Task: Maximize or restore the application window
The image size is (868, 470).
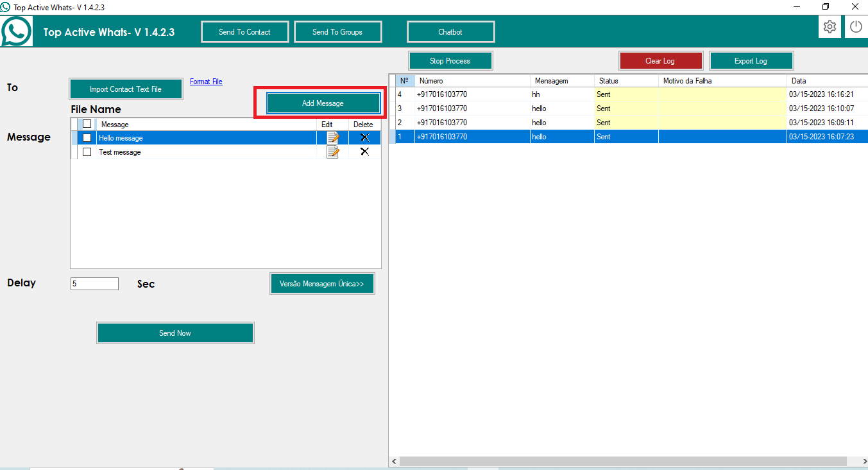Action: point(826,6)
